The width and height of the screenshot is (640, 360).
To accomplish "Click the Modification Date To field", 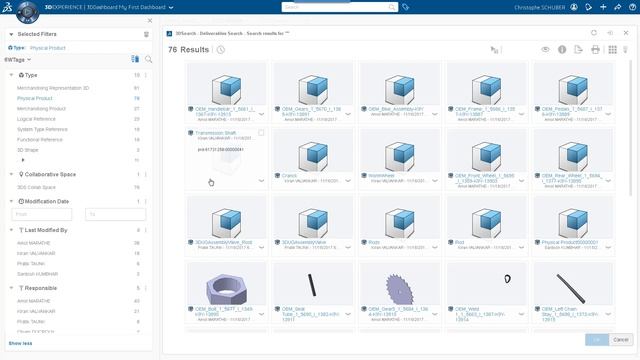I will pos(116,214).
